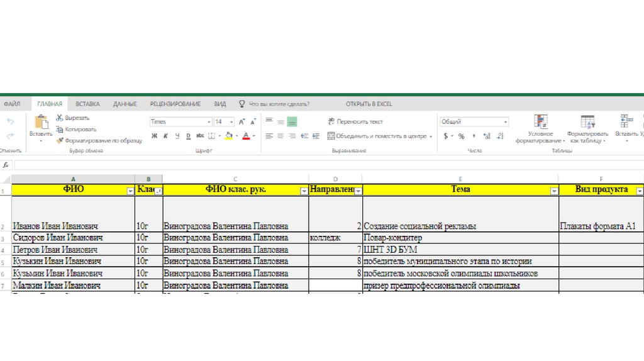The image size is (644, 361).
Task: Expand the number format Общий dropdown
Action: [505, 121]
